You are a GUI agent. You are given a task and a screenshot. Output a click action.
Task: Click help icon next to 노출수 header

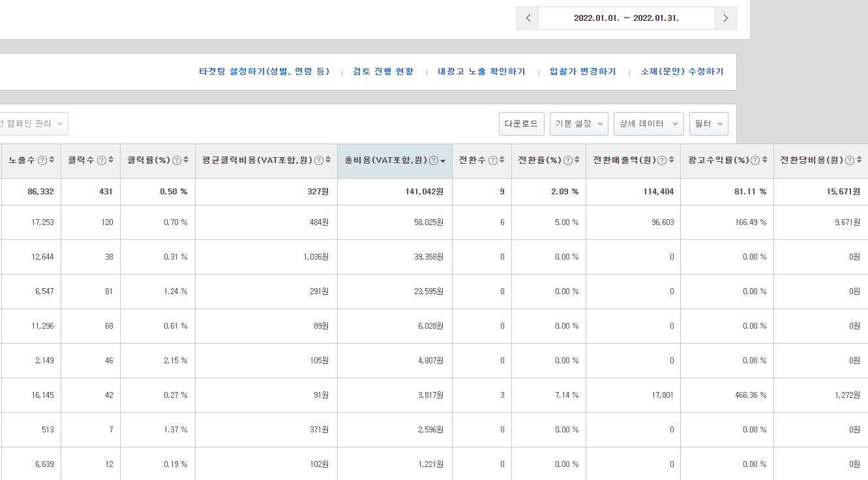click(42, 160)
